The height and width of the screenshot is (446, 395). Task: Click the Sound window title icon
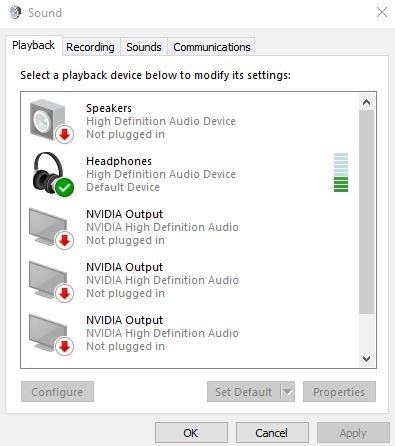click(x=15, y=13)
